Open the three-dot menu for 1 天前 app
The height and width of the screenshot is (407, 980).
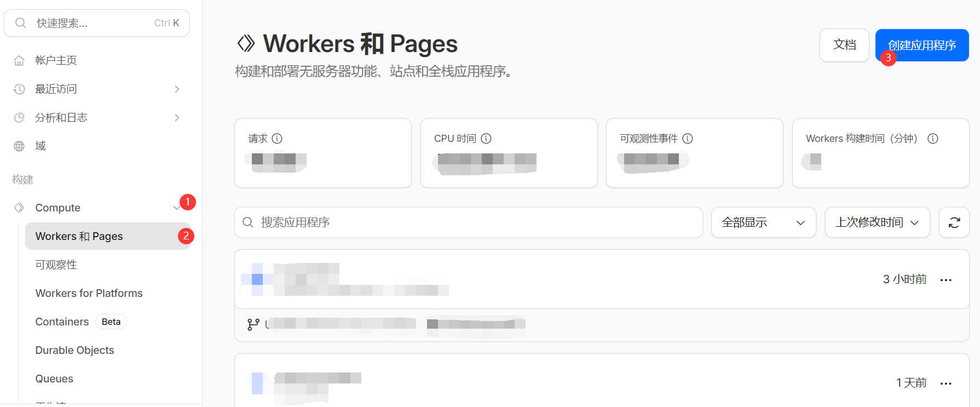coord(946,383)
